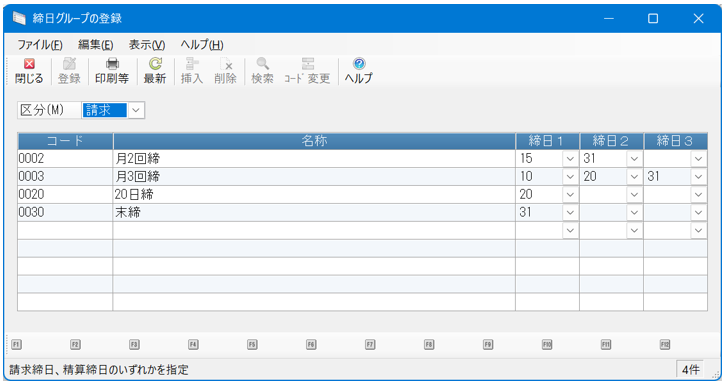Viewport: 724px width, 385px height.
Task: Click name cell 月2回締
Action: [314, 159]
